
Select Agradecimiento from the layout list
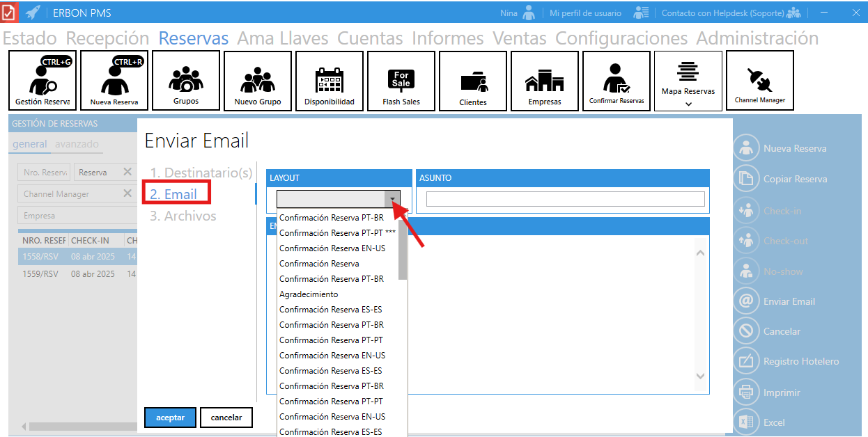[x=309, y=294]
